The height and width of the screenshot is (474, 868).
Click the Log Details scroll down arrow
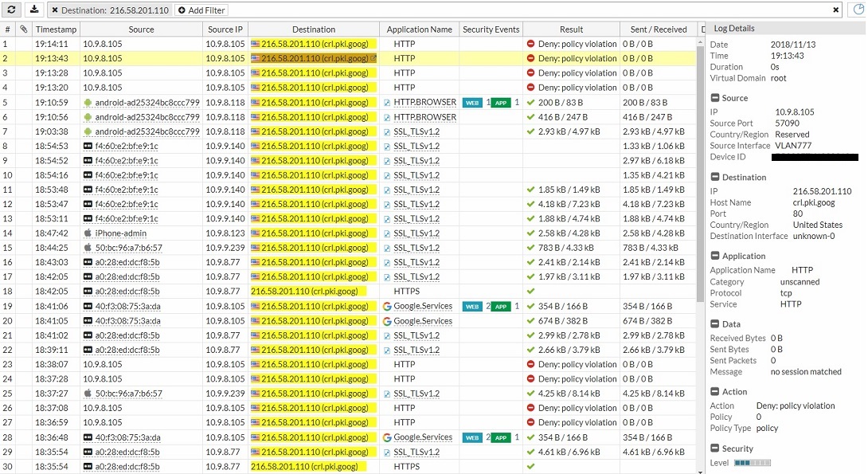[x=700, y=471]
